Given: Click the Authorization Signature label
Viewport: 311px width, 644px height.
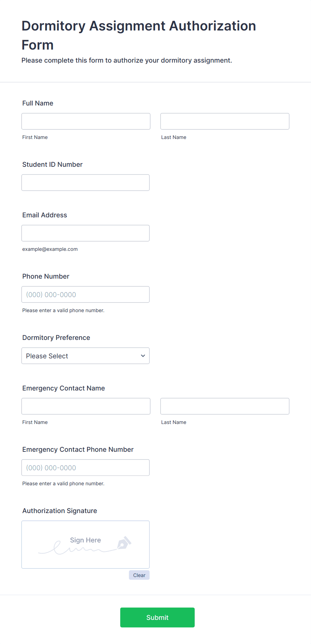Looking at the screenshot, I should tap(60, 511).
